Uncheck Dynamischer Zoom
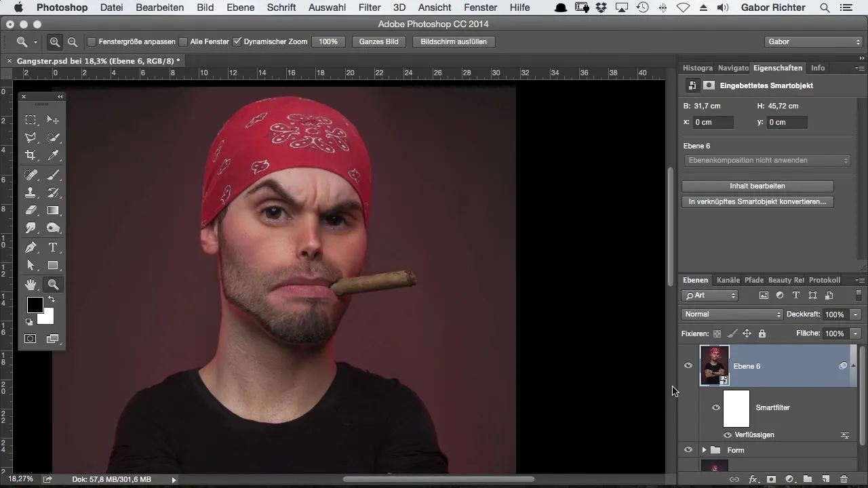 (237, 42)
